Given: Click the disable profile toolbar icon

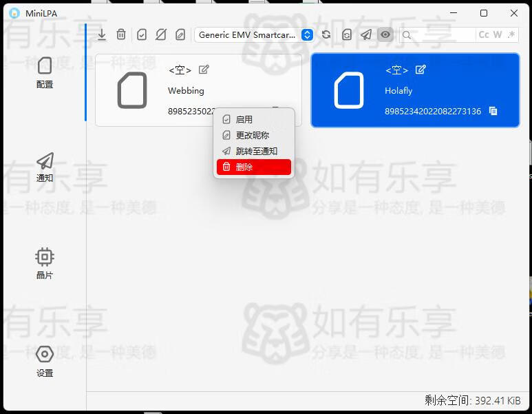Looking at the screenshot, I should (x=161, y=34).
